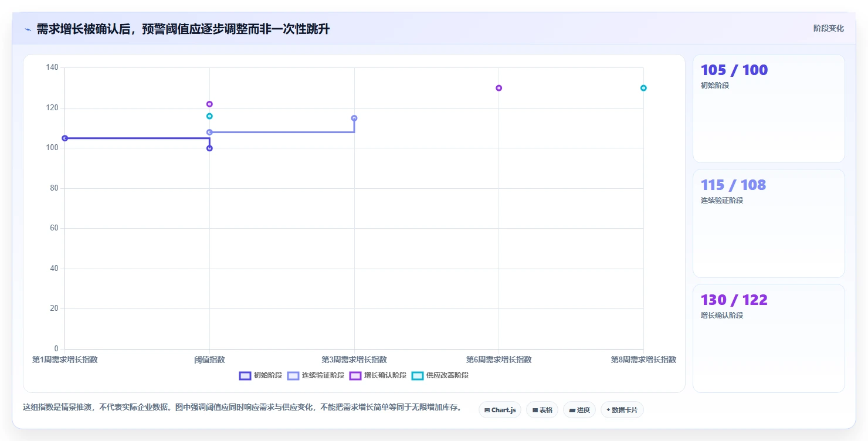Click x-axis label 第8周需求增长指数
The height and width of the screenshot is (441, 868).
(x=643, y=359)
